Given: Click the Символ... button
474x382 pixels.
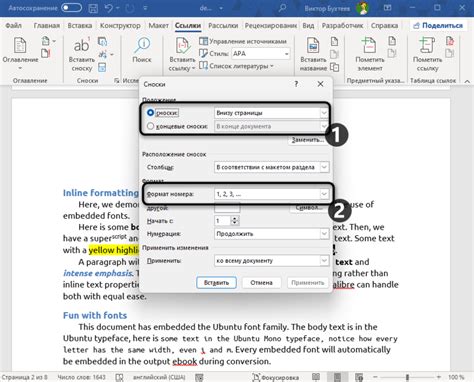Looking at the screenshot, I should point(309,207).
